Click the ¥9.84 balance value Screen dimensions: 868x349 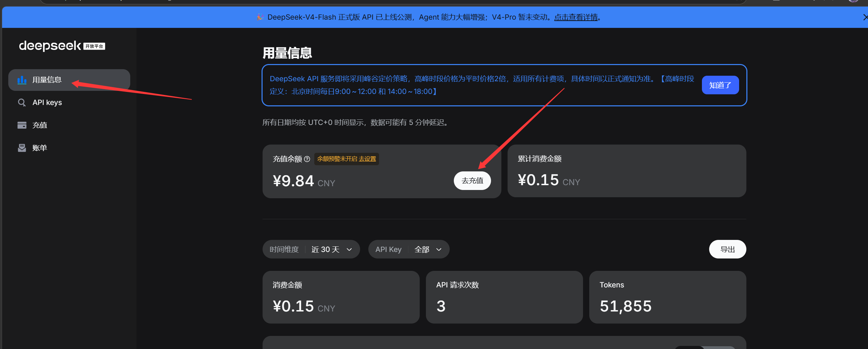pyautogui.click(x=293, y=181)
